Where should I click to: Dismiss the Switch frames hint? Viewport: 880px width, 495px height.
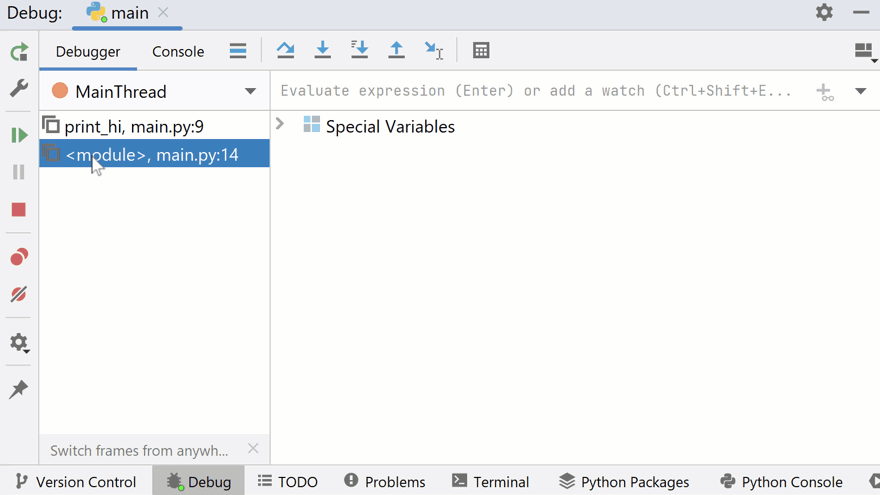pyautogui.click(x=253, y=448)
